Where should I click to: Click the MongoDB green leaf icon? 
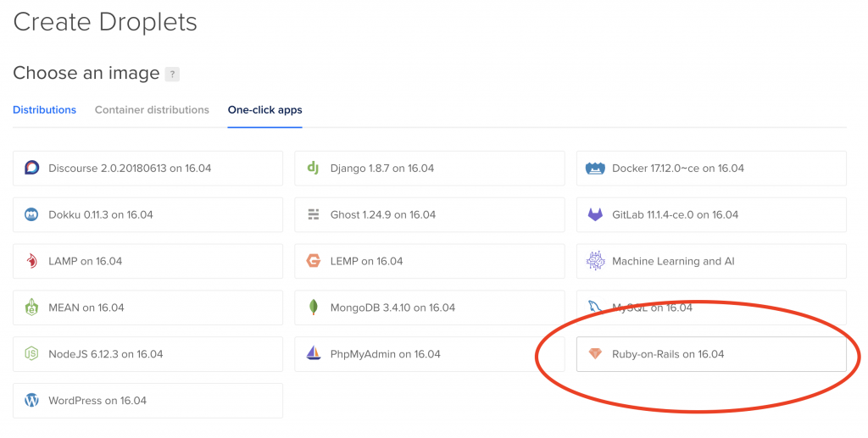[x=314, y=307]
